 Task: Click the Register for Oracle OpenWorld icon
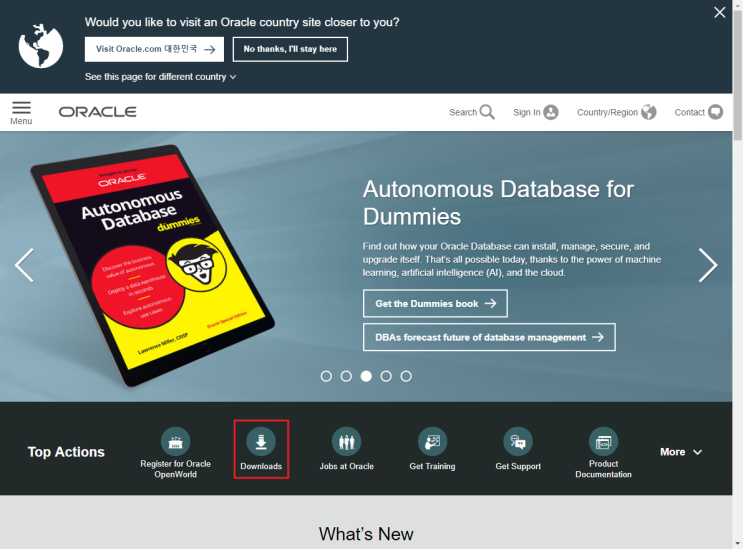point(175,441)
